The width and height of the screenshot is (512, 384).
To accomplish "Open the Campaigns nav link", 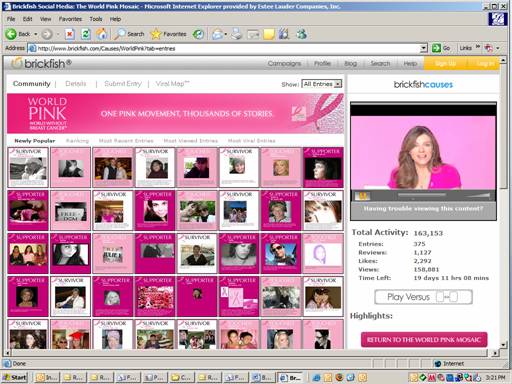I will 284,63.
